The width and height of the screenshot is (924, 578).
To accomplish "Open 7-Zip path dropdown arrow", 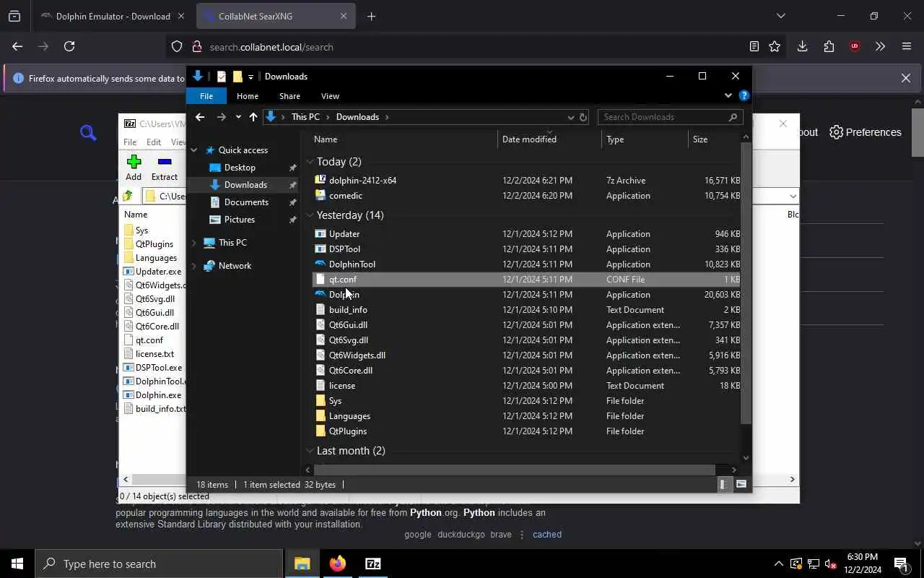I will pyautogui.click(x=793, y=197).
